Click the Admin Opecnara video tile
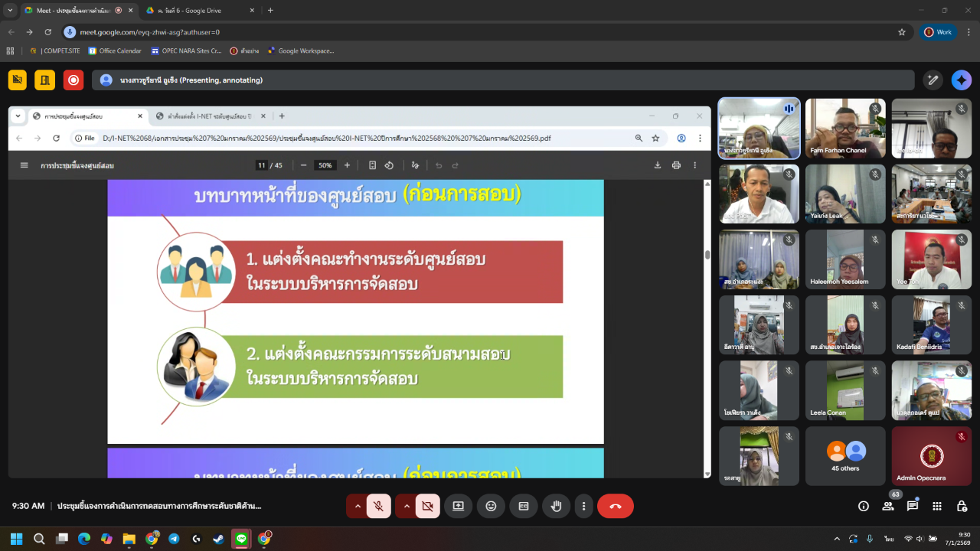 click(931, 456)
